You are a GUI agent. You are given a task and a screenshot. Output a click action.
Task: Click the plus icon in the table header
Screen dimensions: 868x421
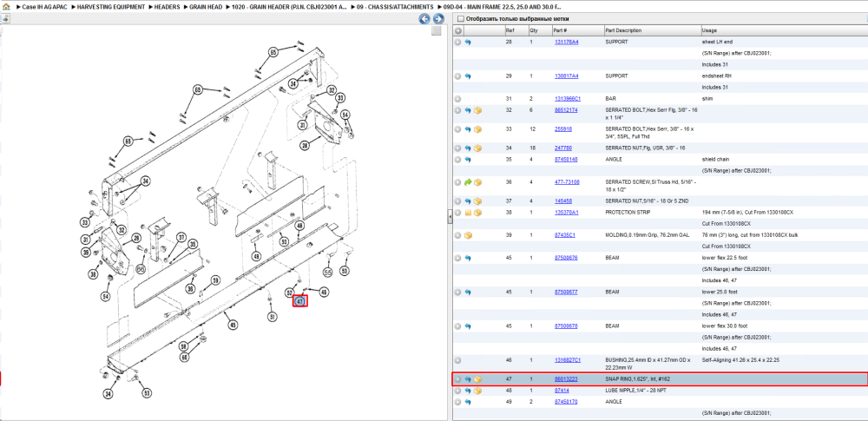pyautogui.click(x=457, y=31)
